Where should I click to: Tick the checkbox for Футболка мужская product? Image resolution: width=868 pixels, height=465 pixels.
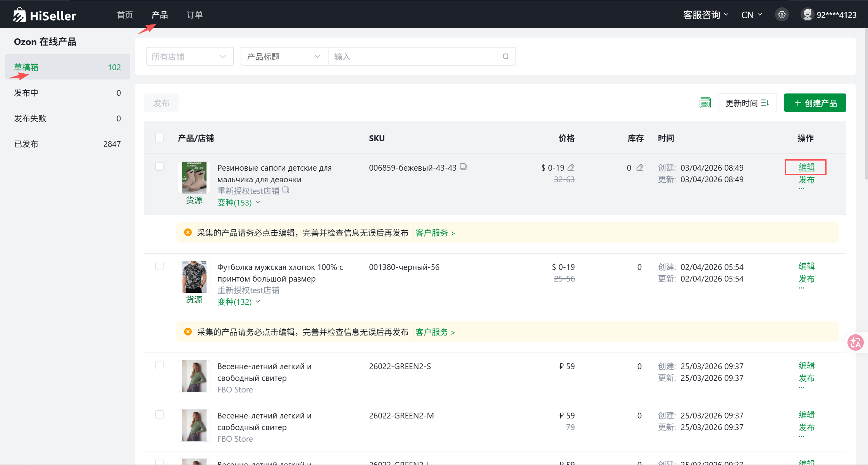[x=159, y=266]
